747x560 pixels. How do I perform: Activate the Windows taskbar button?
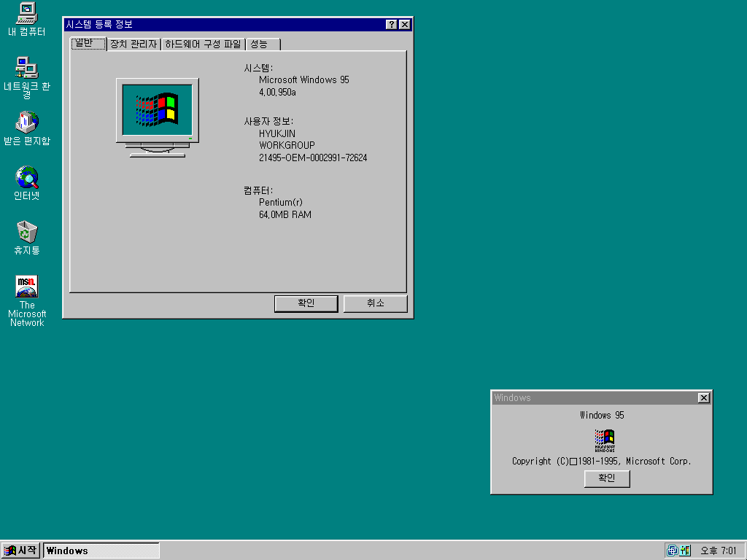101,551
